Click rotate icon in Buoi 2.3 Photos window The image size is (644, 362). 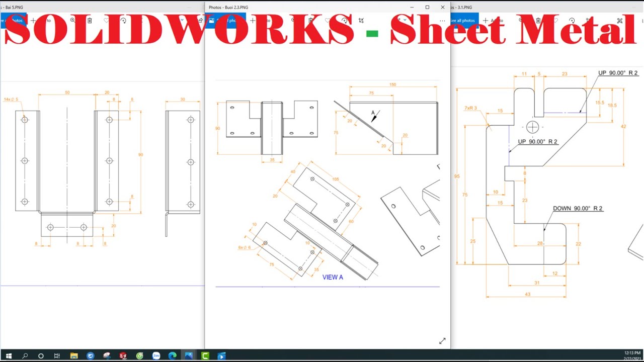click(x=344, y=21)
